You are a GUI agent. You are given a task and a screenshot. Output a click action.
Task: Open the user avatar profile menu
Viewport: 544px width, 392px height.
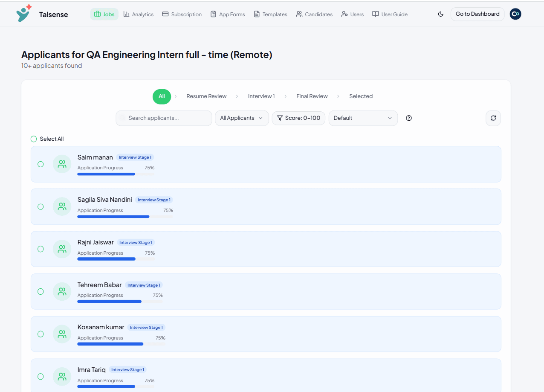click(x=515, y=14)
